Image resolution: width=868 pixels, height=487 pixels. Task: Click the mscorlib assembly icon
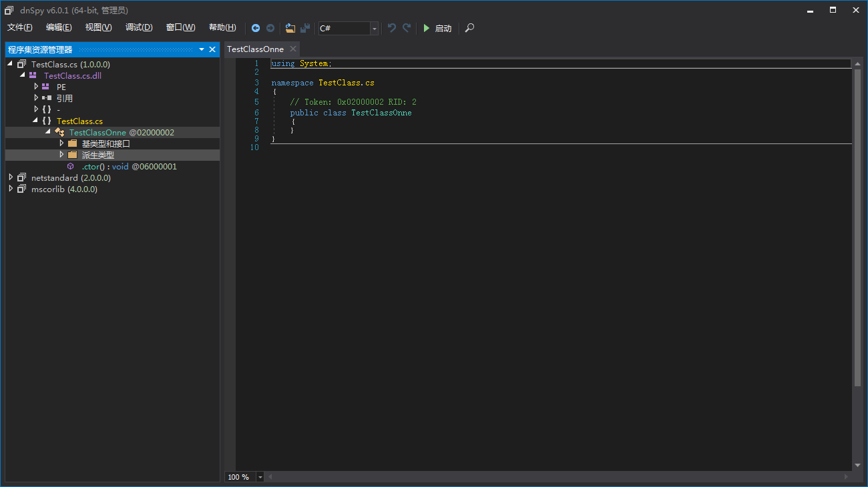point(22,189)
